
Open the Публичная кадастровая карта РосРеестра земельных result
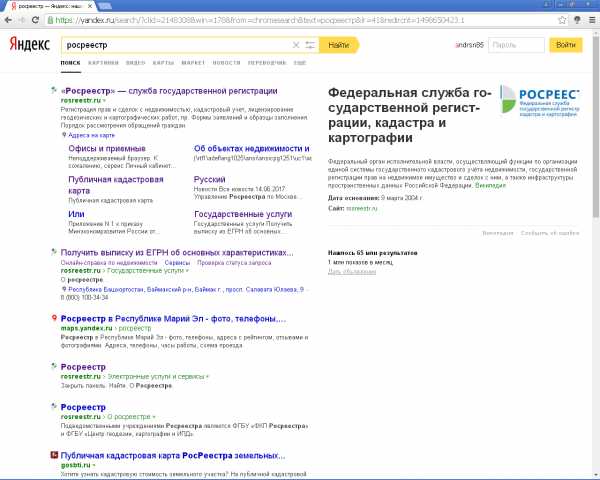pos(173,456)
